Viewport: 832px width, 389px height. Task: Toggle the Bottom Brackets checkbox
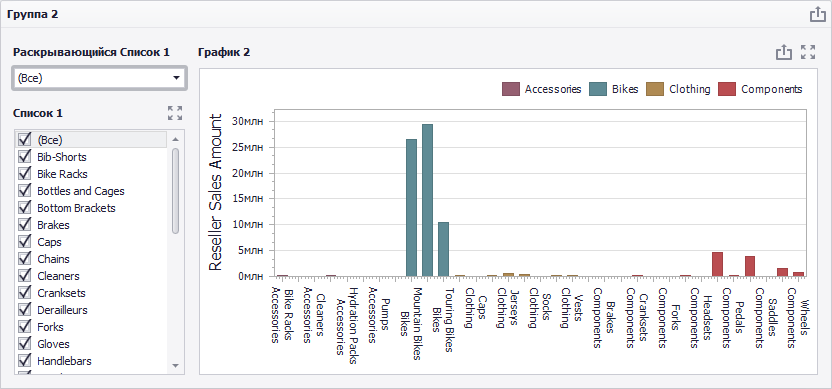(24, 208)
